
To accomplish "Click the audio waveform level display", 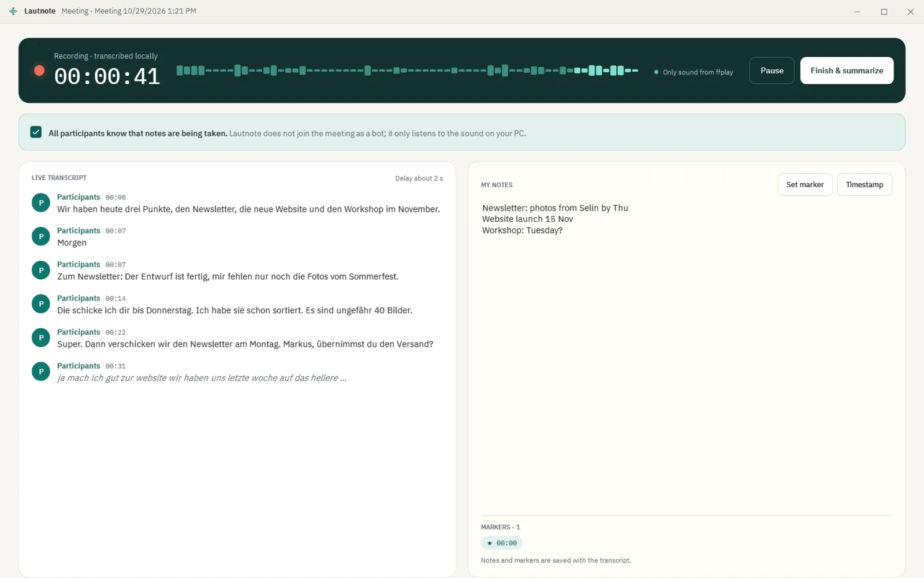I will 407,71.
